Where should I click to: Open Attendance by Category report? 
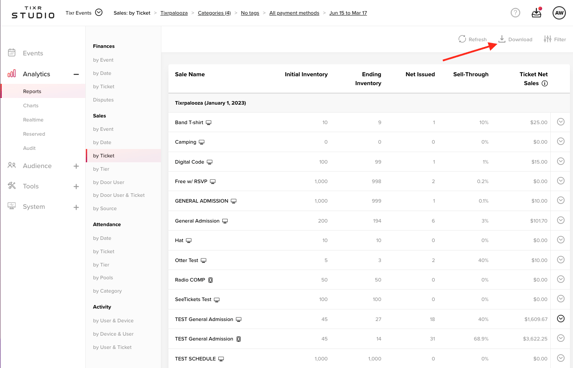107,291
